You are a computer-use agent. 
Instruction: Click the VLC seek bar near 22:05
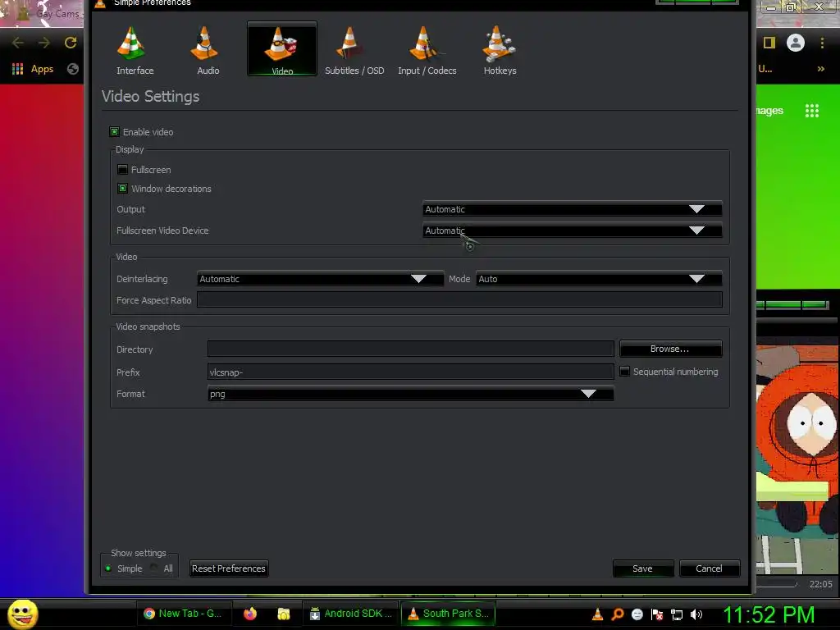[x=776, y=584]
